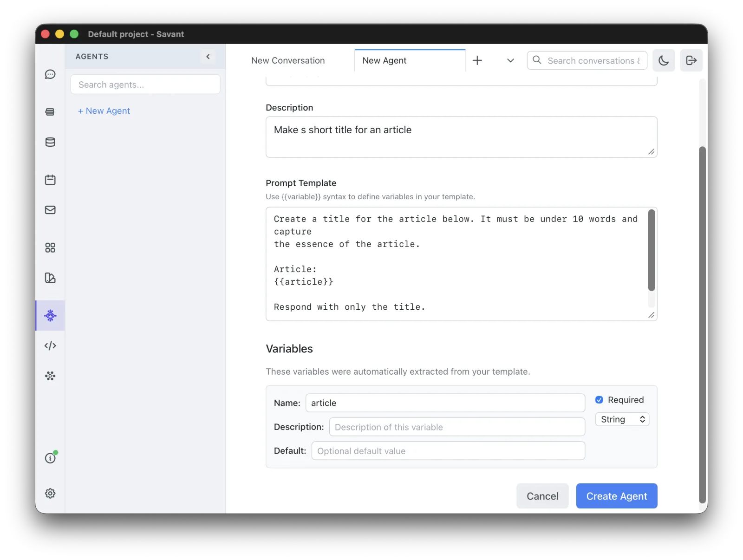Click the Optional default value field
Viewport: 743px width, 560px height.
(448, 451)
